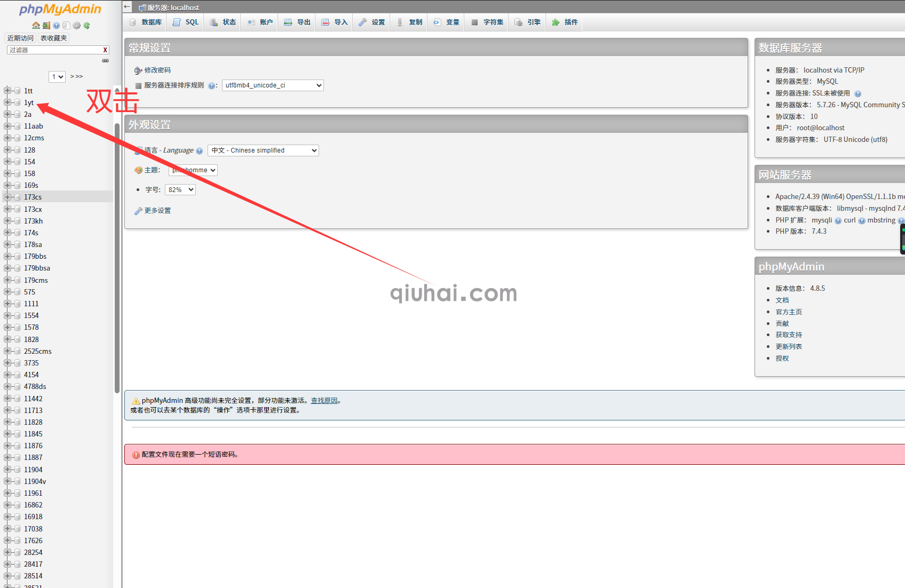Click the 近期访问 recent tables button
Screen dimensions: 905x588
pyautogui.click(x=20, y=38)
